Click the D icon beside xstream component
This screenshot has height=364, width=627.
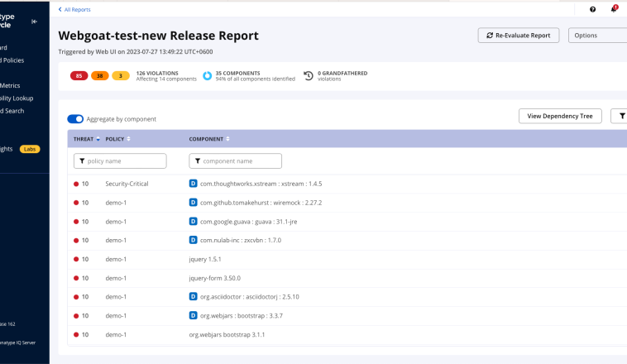(x=194, y=184)
